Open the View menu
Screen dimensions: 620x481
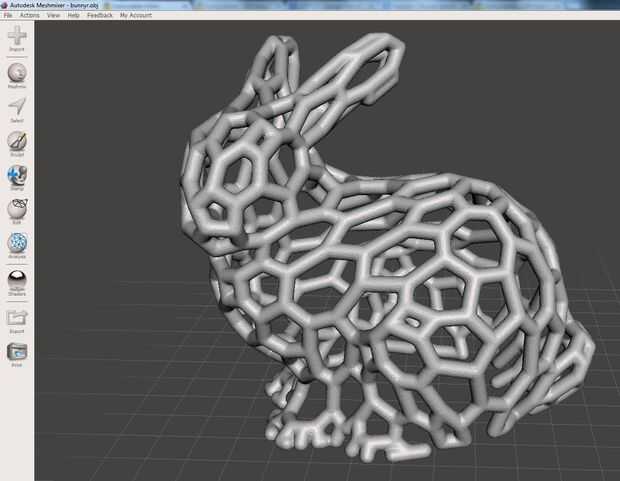coord(53,15)
